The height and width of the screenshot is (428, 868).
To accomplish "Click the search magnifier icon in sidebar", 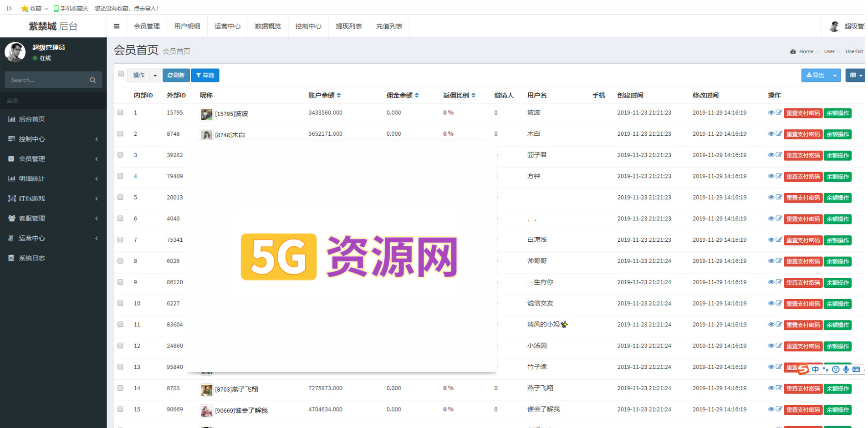I will tap(92, 80).
